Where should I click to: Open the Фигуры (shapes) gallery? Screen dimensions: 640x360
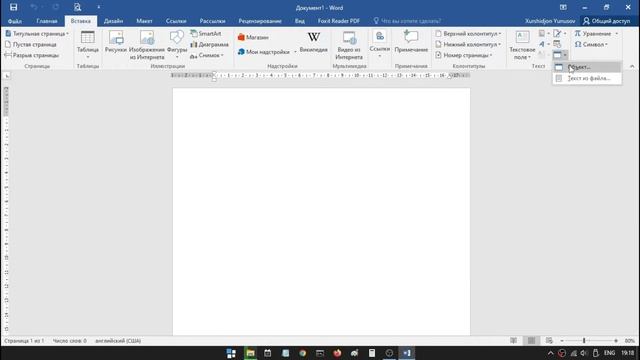tap(177, 44)
